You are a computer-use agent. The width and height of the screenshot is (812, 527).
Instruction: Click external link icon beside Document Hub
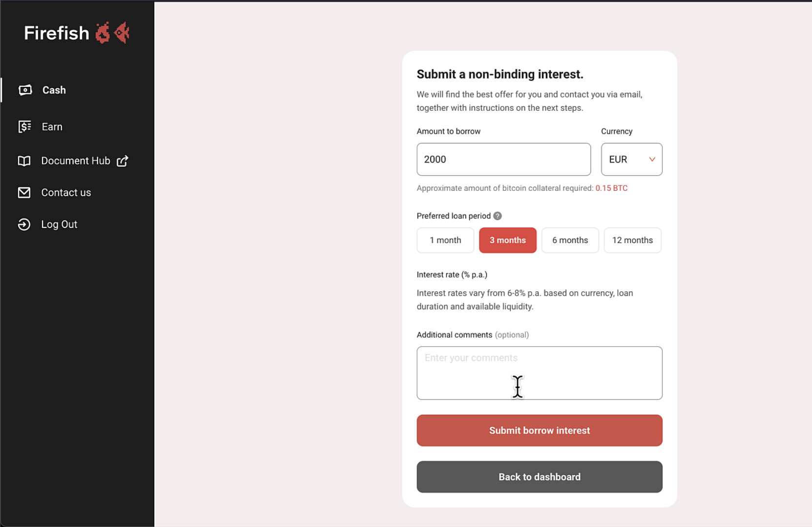tap(123, 161)
